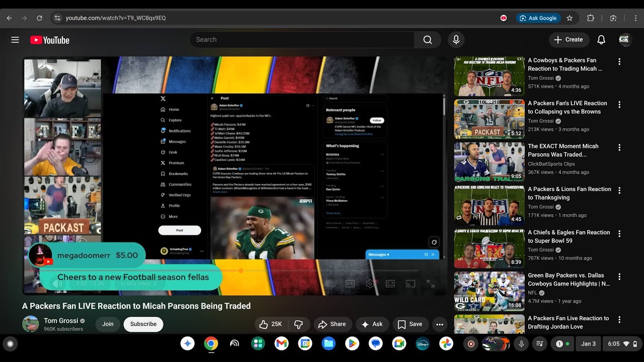Open options for Packers & Lions Thanksgiving video
This screenshot has height=362, width=644.
(619, 191)
